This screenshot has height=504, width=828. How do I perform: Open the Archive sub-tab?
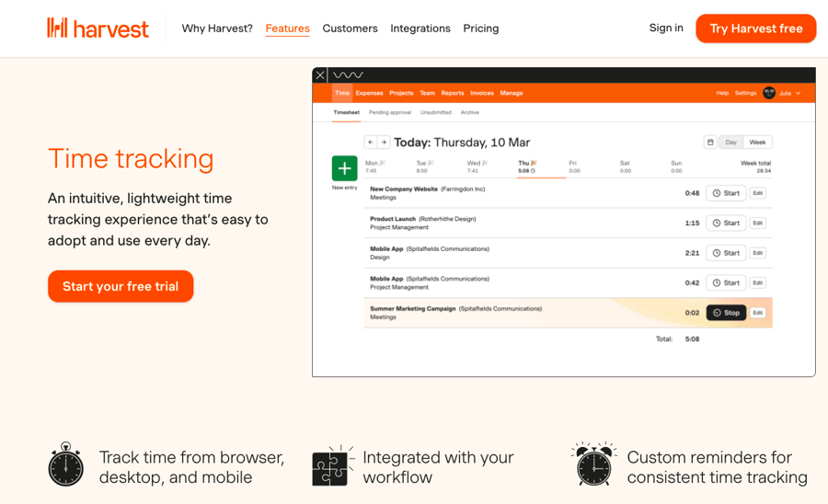point(469,112)
